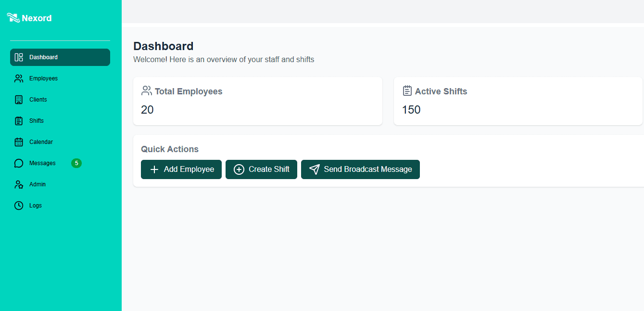The height and width of the screenshot is (311, 644).
Task: Click the Active Shifts clipboard icon
Action: [406, 90]
